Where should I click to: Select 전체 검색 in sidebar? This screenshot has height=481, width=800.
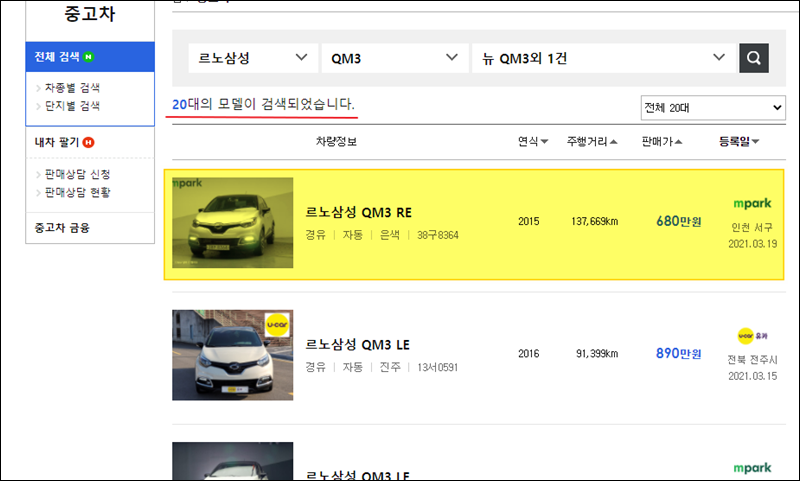tap(90, 57)
